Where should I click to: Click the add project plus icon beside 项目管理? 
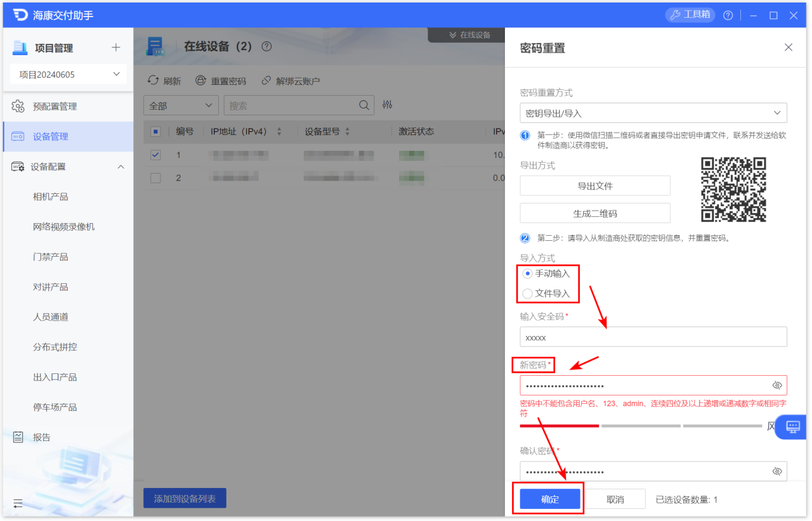click(x=115, y=47)
